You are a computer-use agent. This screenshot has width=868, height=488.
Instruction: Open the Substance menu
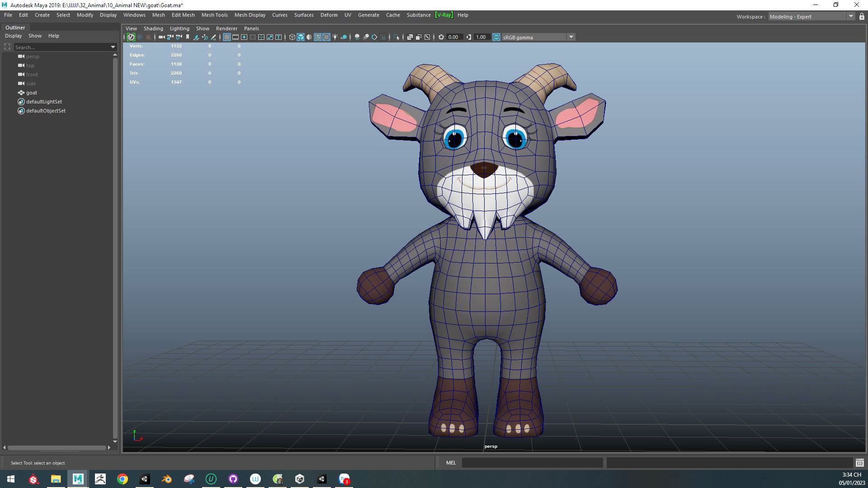[419, 15]
